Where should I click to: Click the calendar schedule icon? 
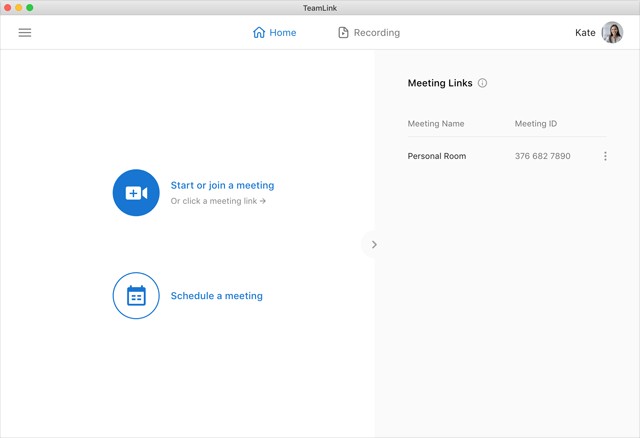coord(136,296)
